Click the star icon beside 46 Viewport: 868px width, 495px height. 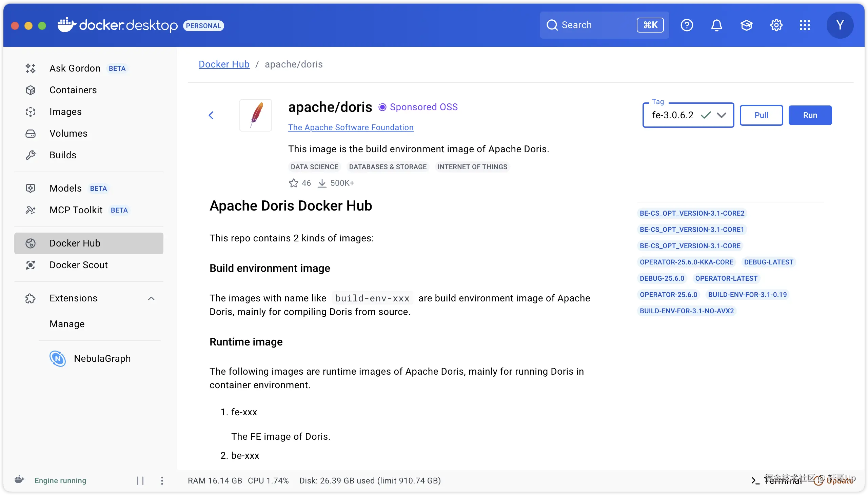tap(293, 183)
